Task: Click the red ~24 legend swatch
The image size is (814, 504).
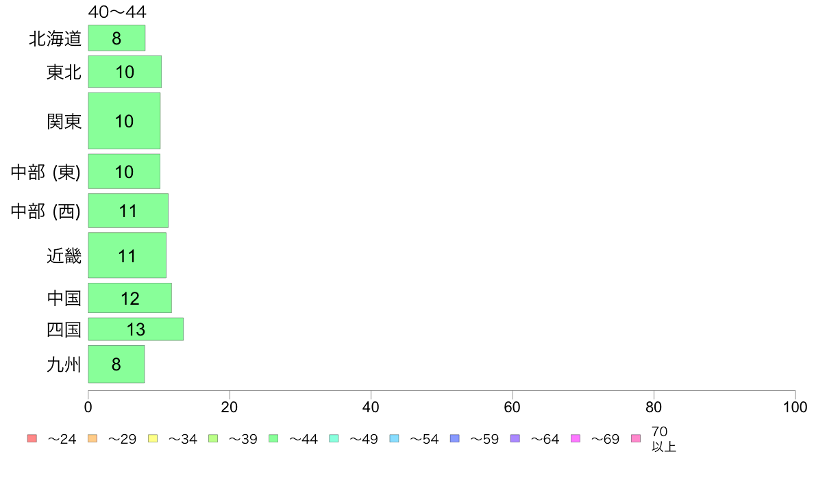Action: pyautogui.click(x=32, y=438)
